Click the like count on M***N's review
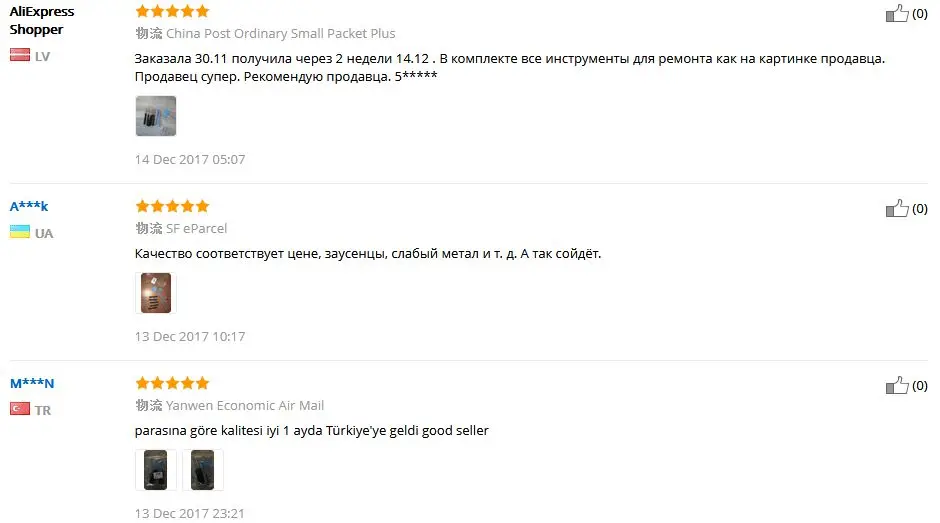Viewport: 940px width, 523px height. [920, 385]
